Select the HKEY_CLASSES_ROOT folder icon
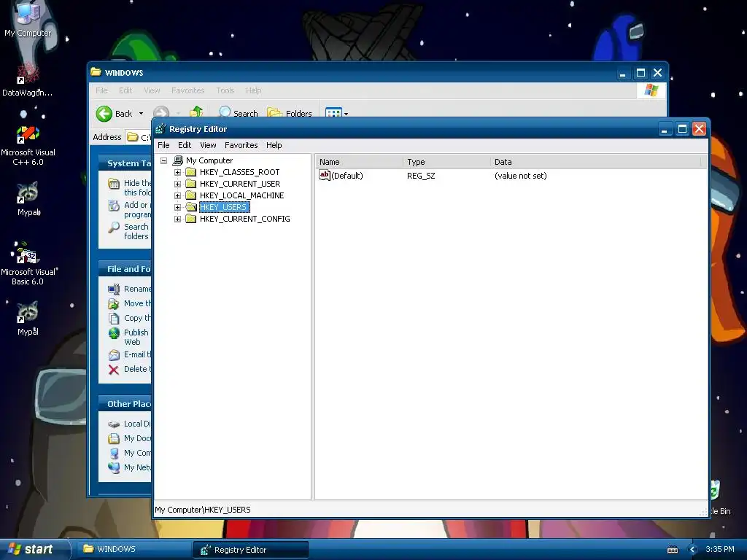747x560 pixels. coord(191,172)
